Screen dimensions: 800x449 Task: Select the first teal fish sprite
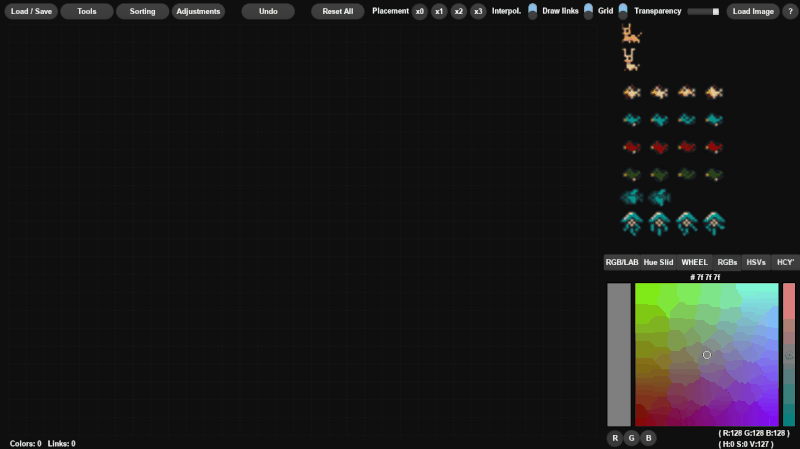tap(632, 119)
